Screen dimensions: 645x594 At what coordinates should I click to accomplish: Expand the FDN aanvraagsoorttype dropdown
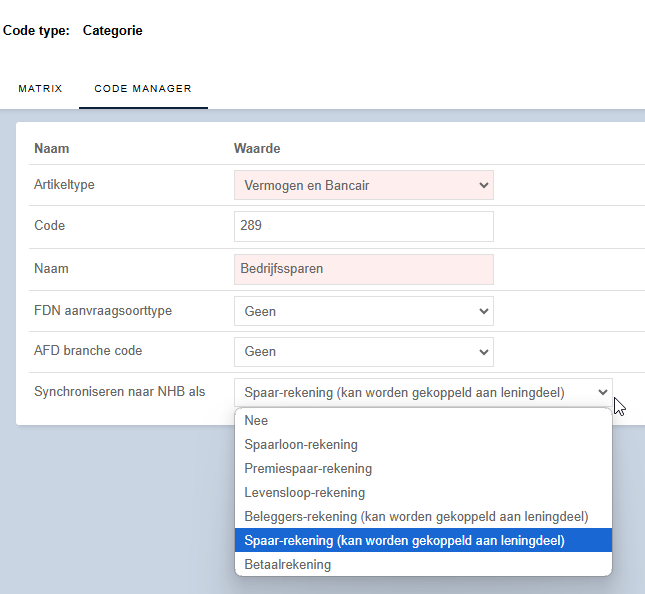(x=364, y=311)
